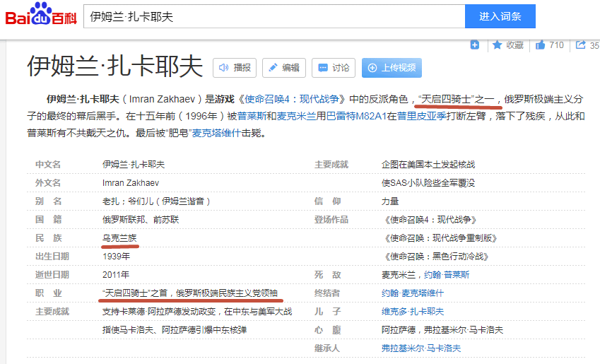Open the 普里皮亚季 link
The image size is (600, 364).
pyautogui.click(x=422, y=116)
